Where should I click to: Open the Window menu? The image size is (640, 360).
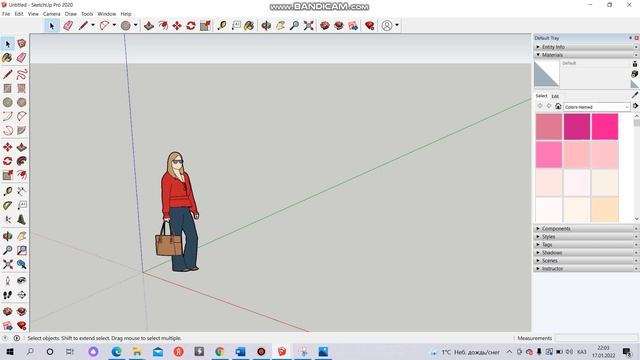(x=107, y=14)
